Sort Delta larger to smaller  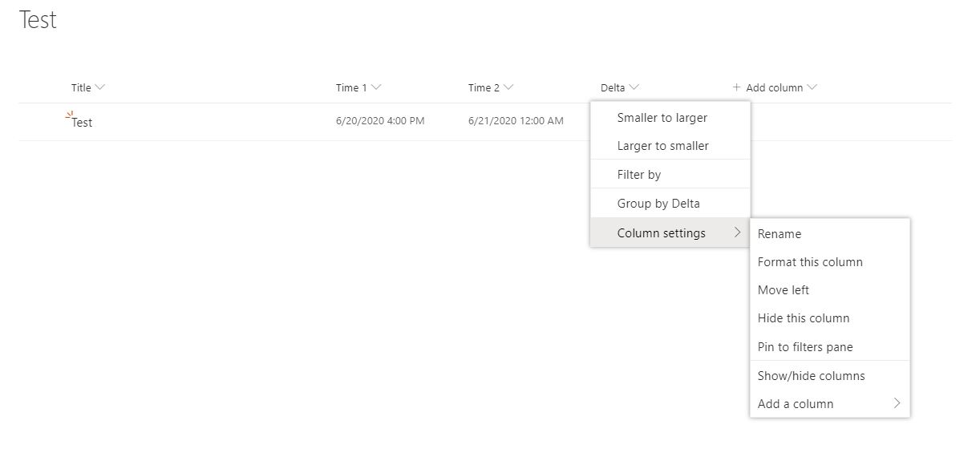[662, 146]
